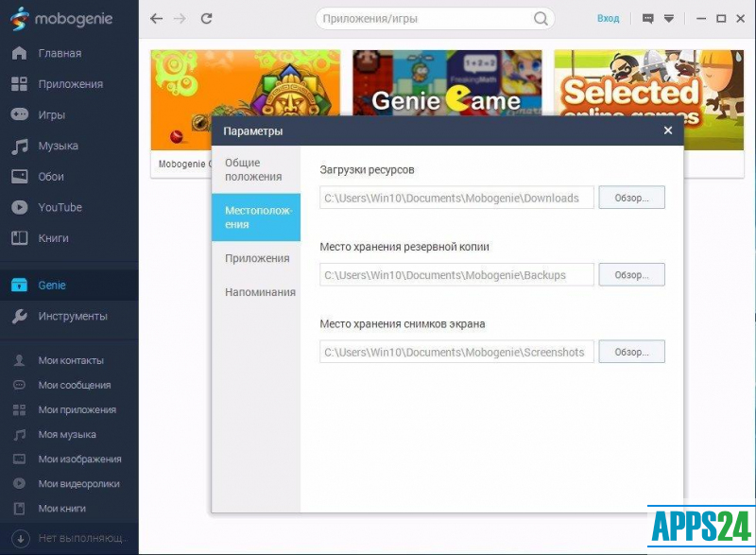
Task: Refresh the page with reload icon
Action: click(206, 18)
